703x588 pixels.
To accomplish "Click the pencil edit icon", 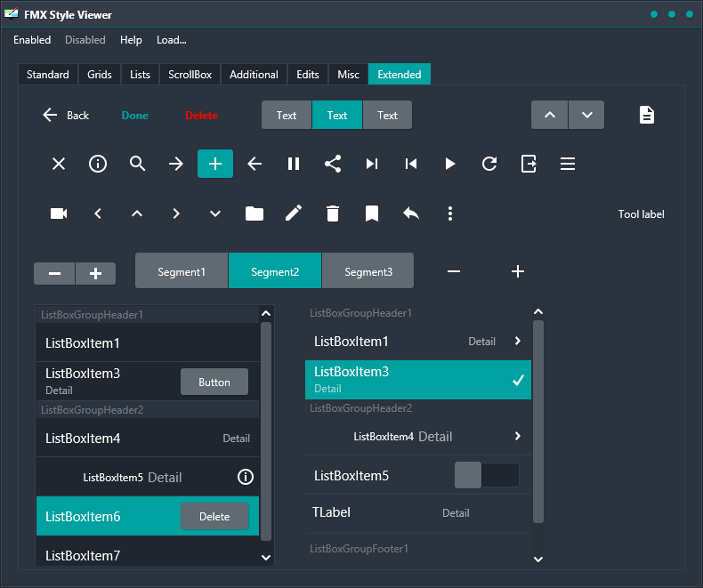I will [x=294, y=213].
